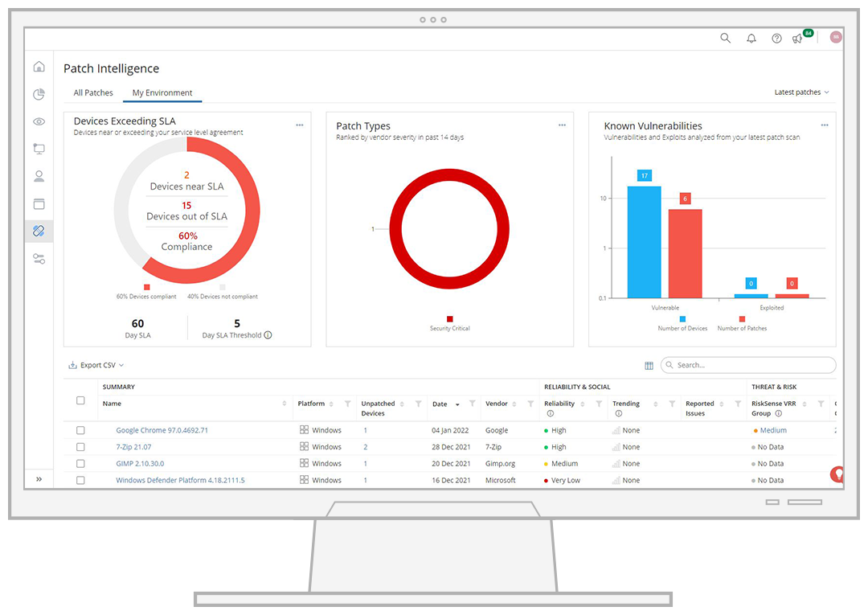Click the 60% Devices compliant legend marker
868x615 pixels.
click(147, 287)
